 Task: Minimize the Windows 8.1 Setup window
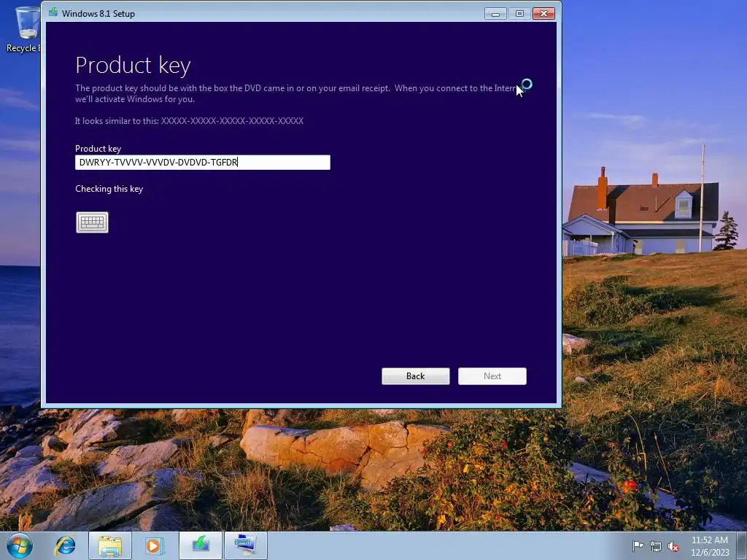495,14
